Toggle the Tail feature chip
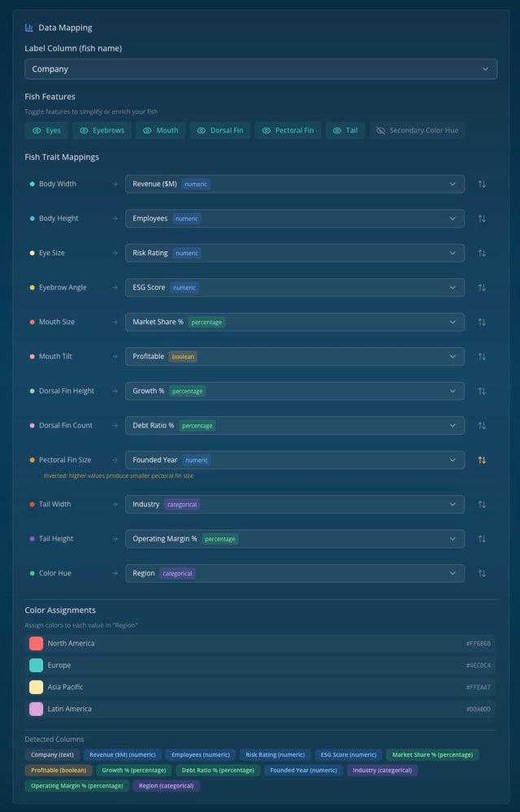This screenshot has width=520, height=812. (x=344, y=130)
